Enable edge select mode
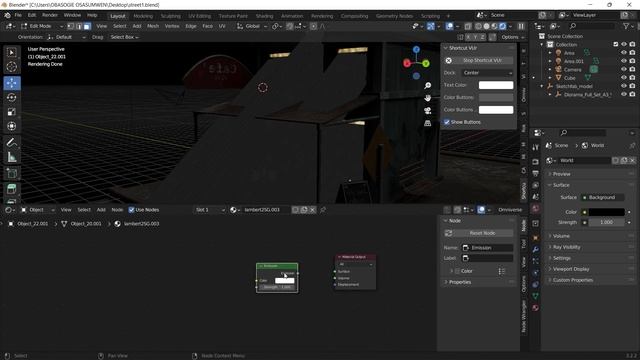Screen dimensions: 640x360 [79, 26]
